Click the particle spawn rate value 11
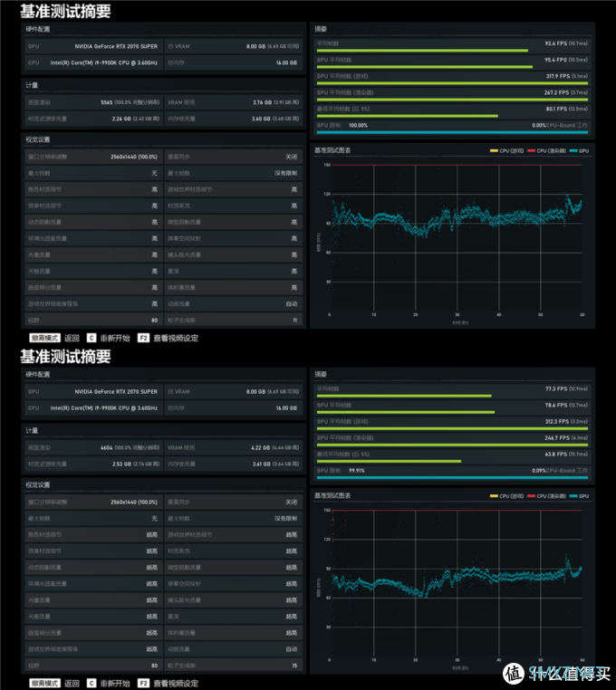Image resolution: width=616 pixels, height=690 pixels. click(x=295, y=321)
